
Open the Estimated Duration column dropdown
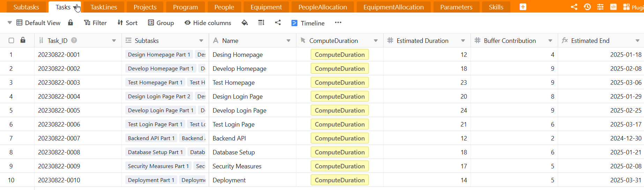[463, 41]
